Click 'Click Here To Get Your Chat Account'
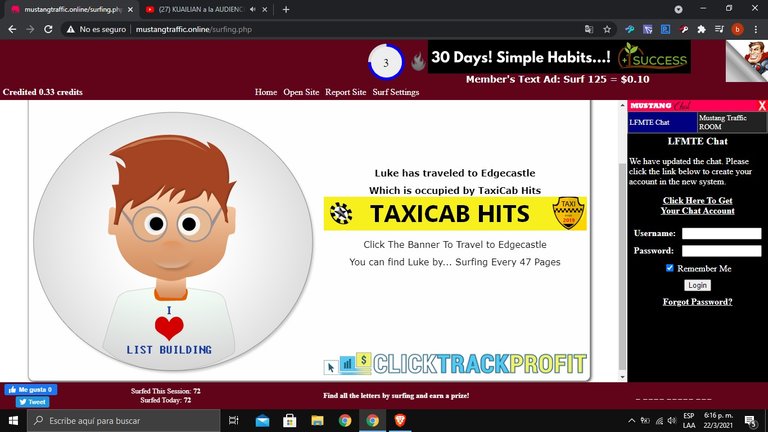Screen dimensions: 768x432 (697, 206)
